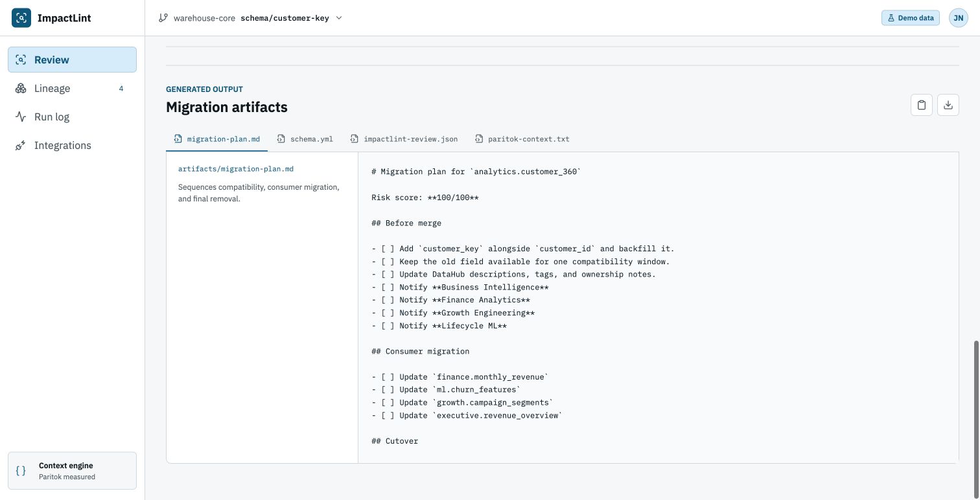Click the Notify Growth Engineering line
Image resolution: width=980 pixels, height=500 pixels.
point(453,313)
